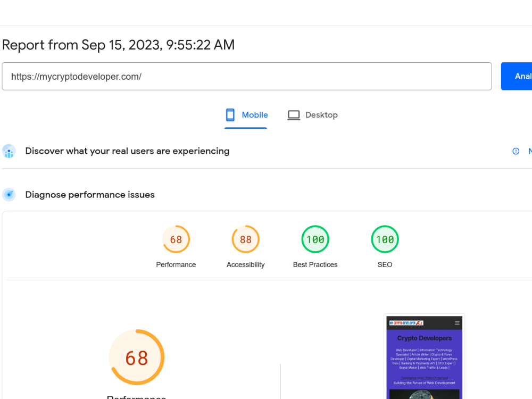
Task: Click the Diagnose performance radar icon
Action: [9, 195]
